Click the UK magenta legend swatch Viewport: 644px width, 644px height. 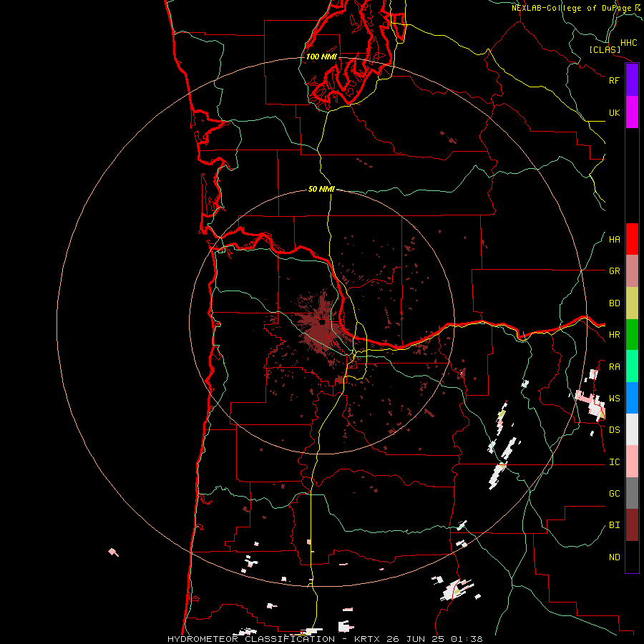(x=632, y=112)
